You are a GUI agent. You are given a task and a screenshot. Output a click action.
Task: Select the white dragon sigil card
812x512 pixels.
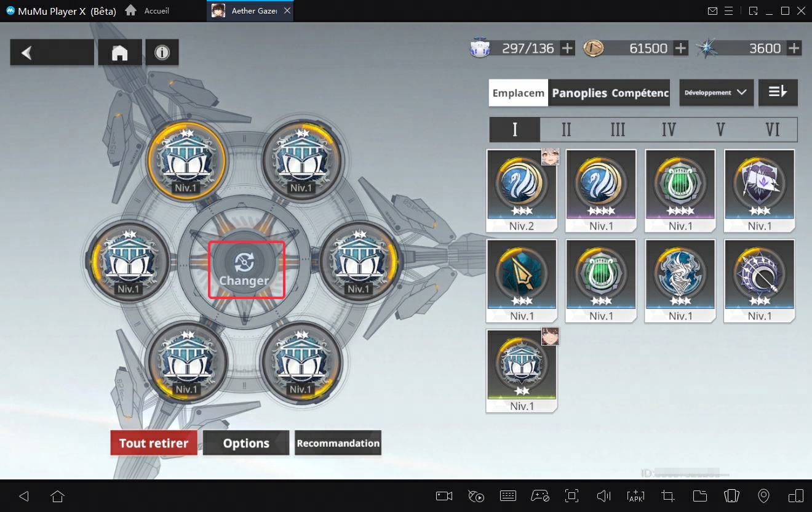click(x=680, y=281)
